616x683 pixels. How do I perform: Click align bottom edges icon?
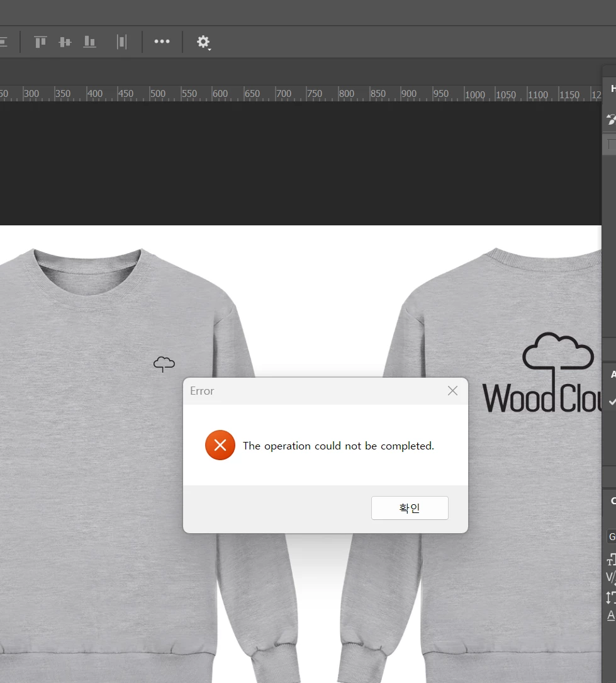tap(90, 42)
